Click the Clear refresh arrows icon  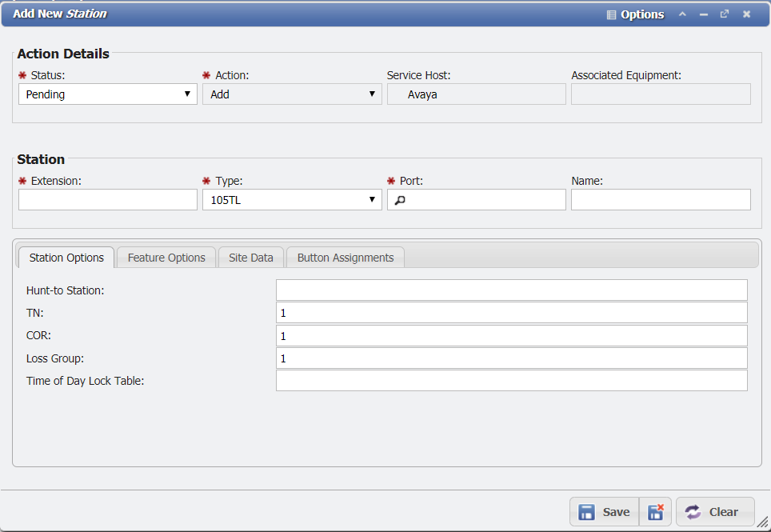pyautogui.click(x=693, y=512)
